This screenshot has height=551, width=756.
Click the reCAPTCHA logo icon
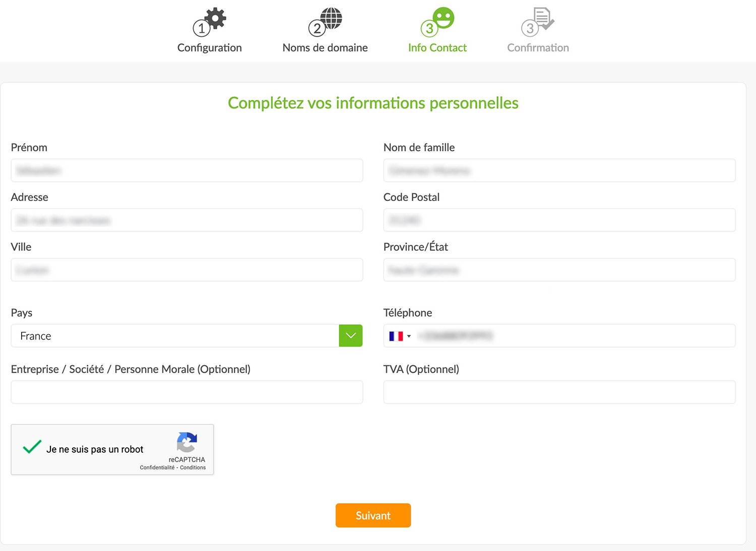(x=187, y=443)
